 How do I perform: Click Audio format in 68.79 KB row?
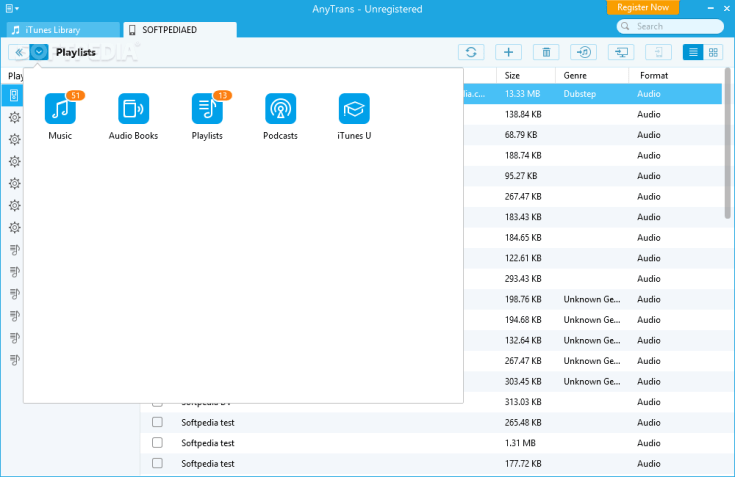(649, 135)
